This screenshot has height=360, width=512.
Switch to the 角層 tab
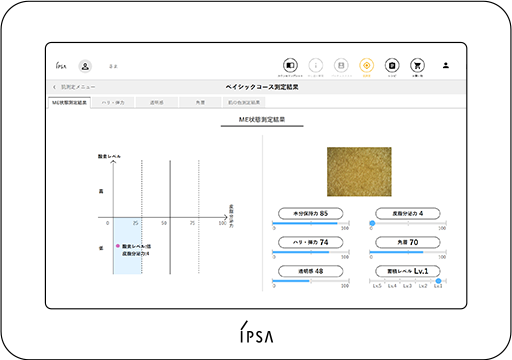[x=200, y=102]
